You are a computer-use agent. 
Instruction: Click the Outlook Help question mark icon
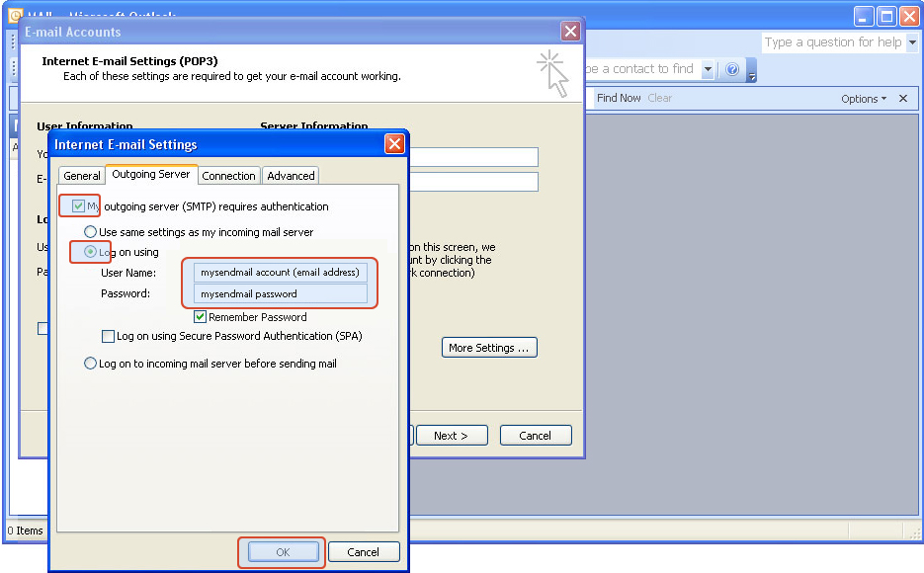pos(732,69)
